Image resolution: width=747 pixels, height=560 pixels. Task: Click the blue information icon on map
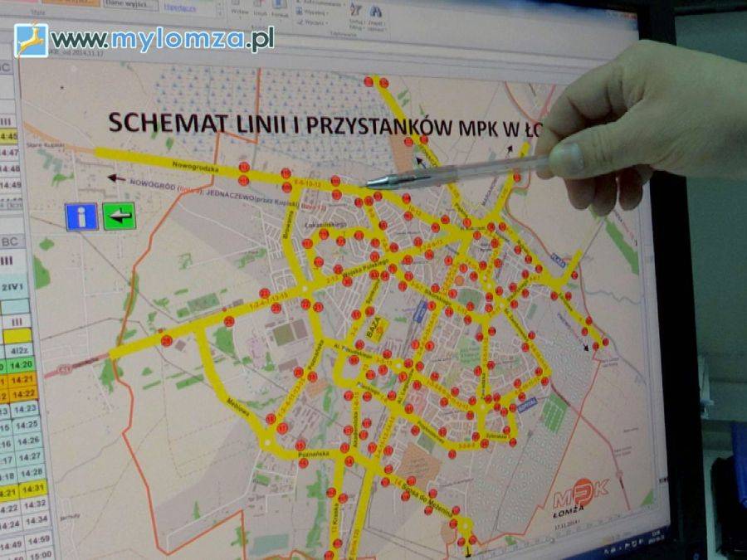[81, 217]
